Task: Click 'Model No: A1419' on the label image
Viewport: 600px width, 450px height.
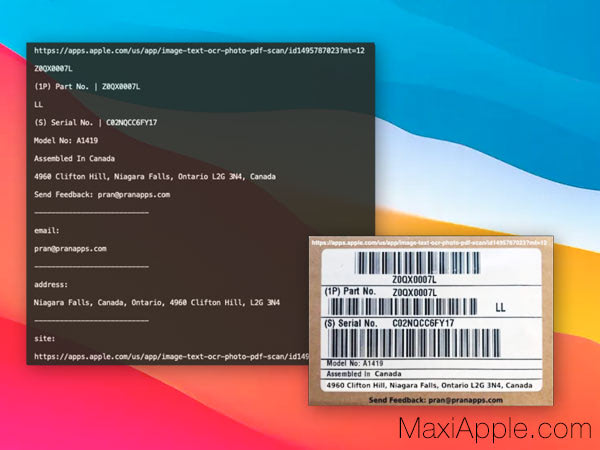Action: (x=355, y=363)
